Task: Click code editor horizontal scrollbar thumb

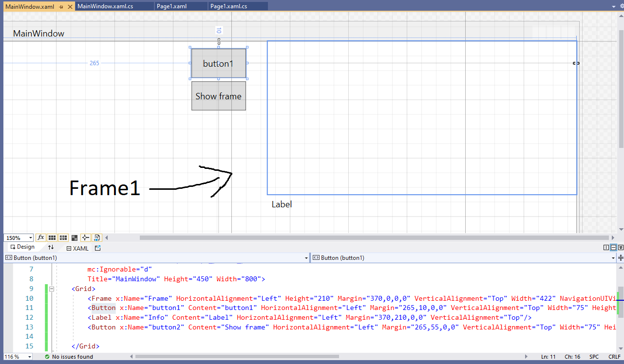Action: (237, 357)
